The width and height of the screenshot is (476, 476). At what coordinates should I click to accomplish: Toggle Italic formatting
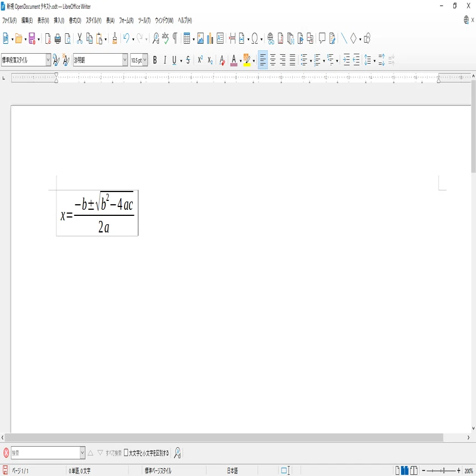pyautogui.click(x=165, y=60)
